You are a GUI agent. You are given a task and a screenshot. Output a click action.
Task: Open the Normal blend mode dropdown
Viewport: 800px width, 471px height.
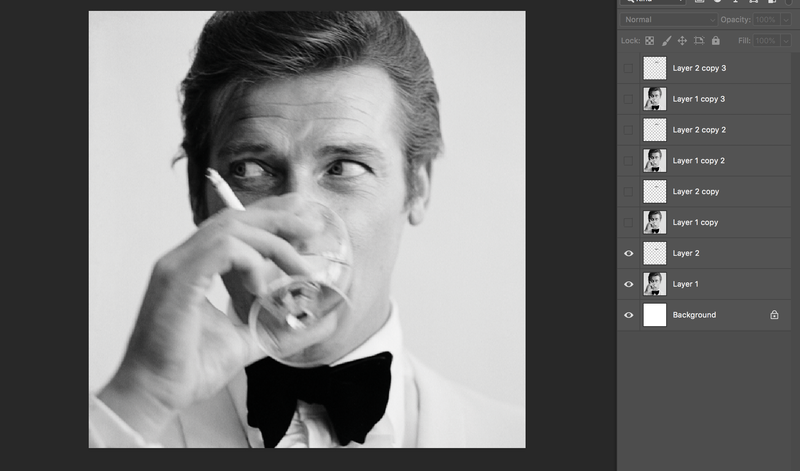[x=669, y=19]
